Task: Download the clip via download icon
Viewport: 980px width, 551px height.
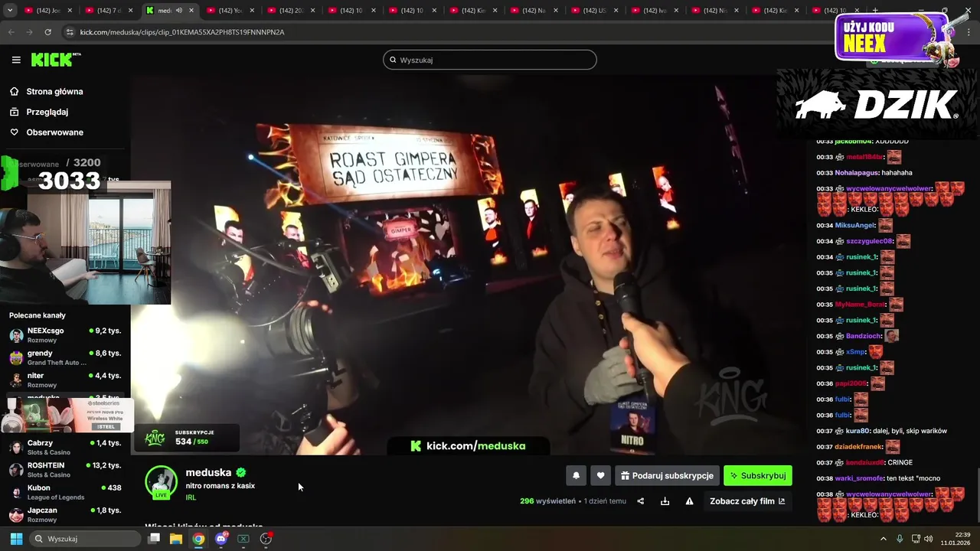Action: click(665, 501)
